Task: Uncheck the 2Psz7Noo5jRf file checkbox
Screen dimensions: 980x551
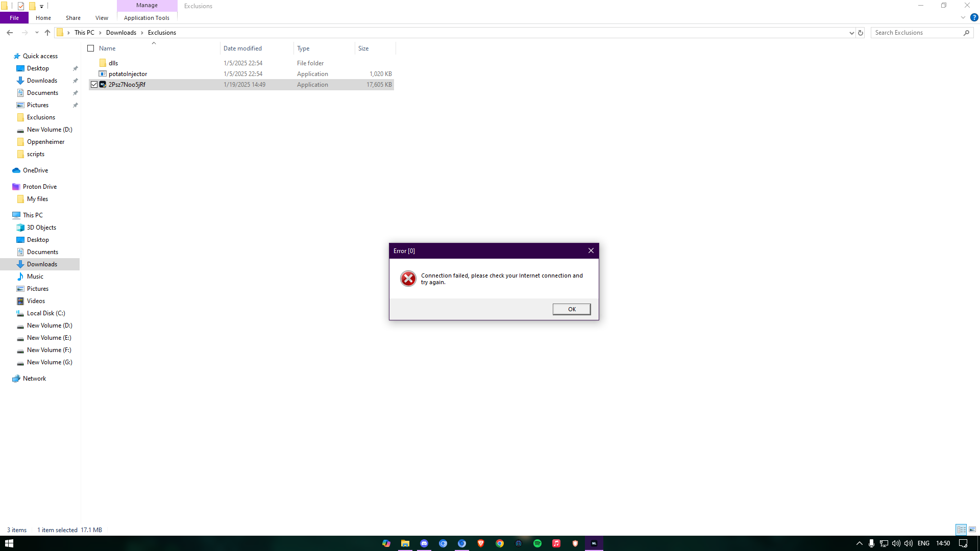Action: point(94,85)
